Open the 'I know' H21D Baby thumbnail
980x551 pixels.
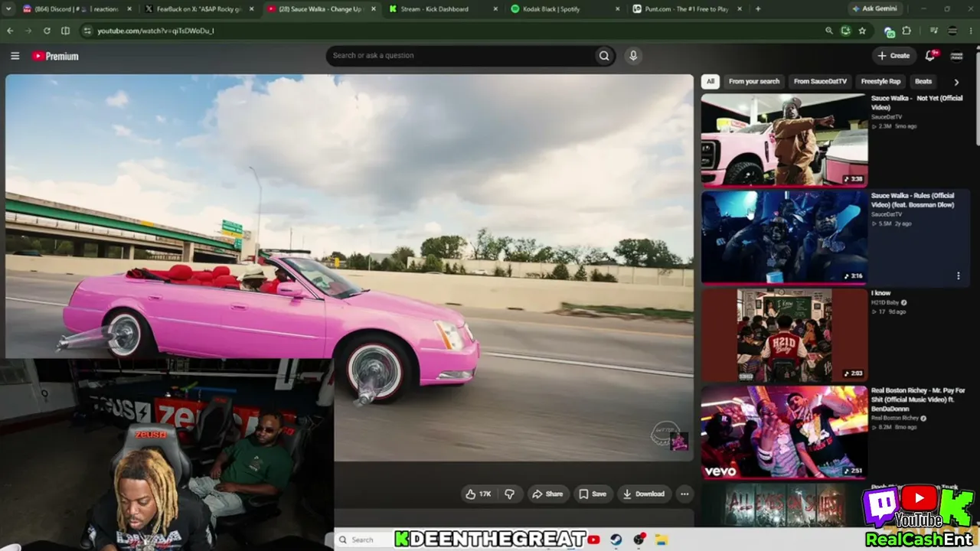coord(784,334)
